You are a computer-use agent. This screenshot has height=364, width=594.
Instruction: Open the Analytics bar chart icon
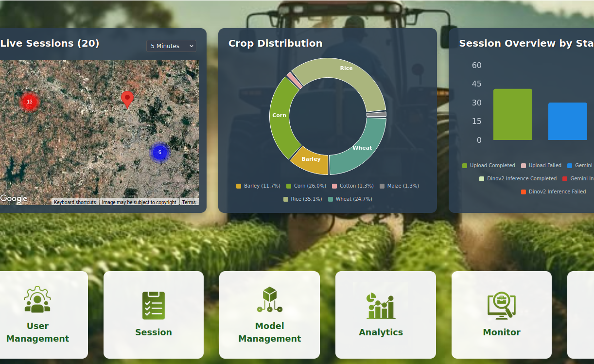coord(381,306)
